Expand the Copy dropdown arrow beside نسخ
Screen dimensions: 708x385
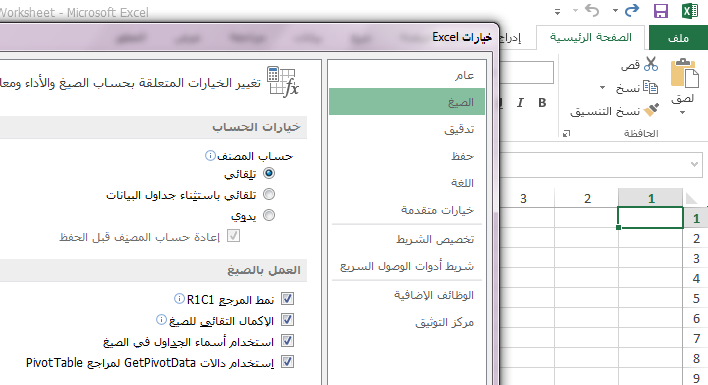(602, 88)
